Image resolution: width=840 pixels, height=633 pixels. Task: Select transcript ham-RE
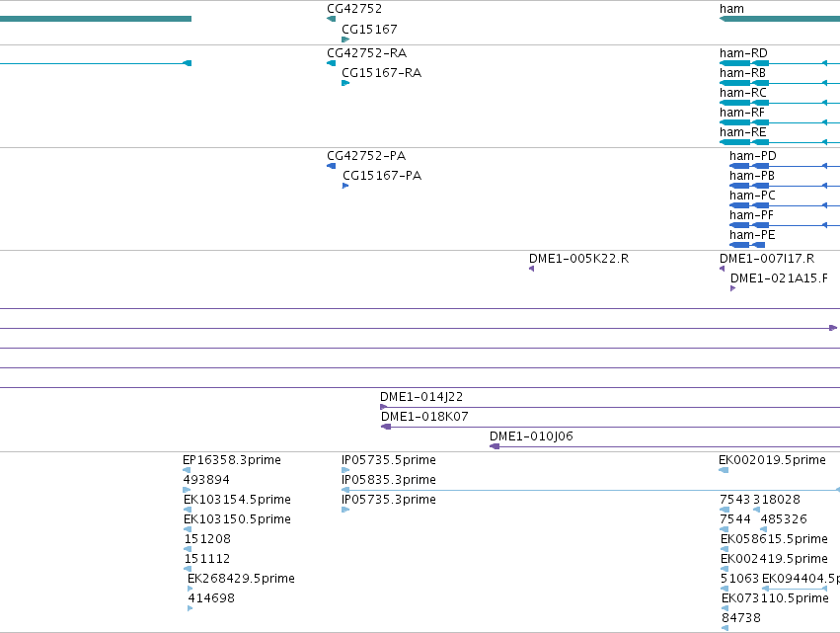pos(742,132)
